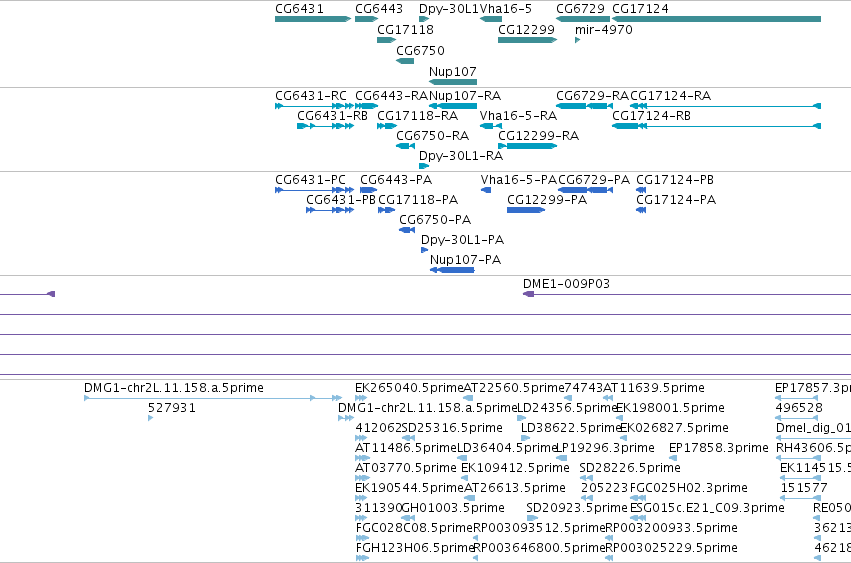Viewport: 851px width, 563px height.
Task: Select the CG6729-PA protein label
Action: (594, 180)
